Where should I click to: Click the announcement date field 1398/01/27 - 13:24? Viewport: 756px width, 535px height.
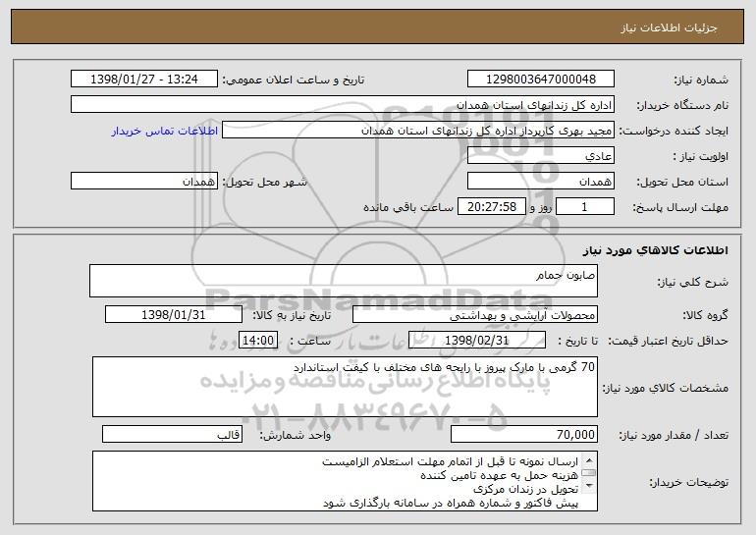[x=144, y=79]
